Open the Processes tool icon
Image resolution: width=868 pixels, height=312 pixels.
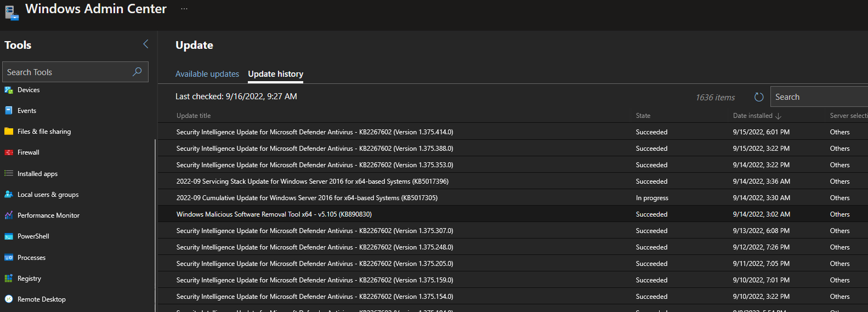click(9, 258)
